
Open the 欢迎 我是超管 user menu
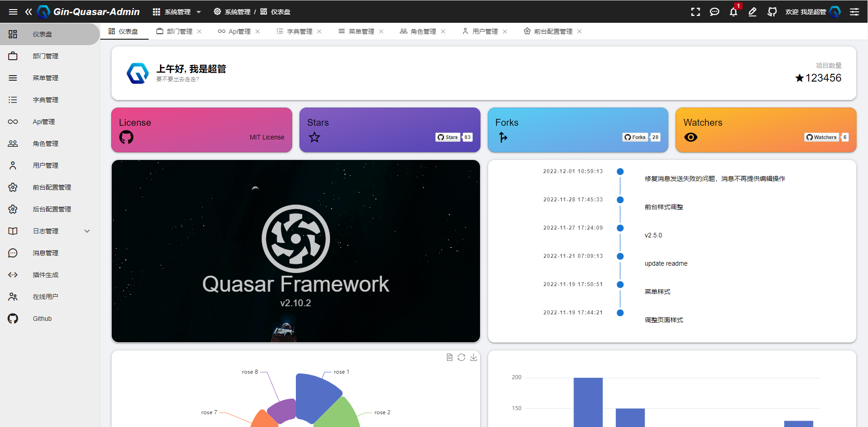813,12
